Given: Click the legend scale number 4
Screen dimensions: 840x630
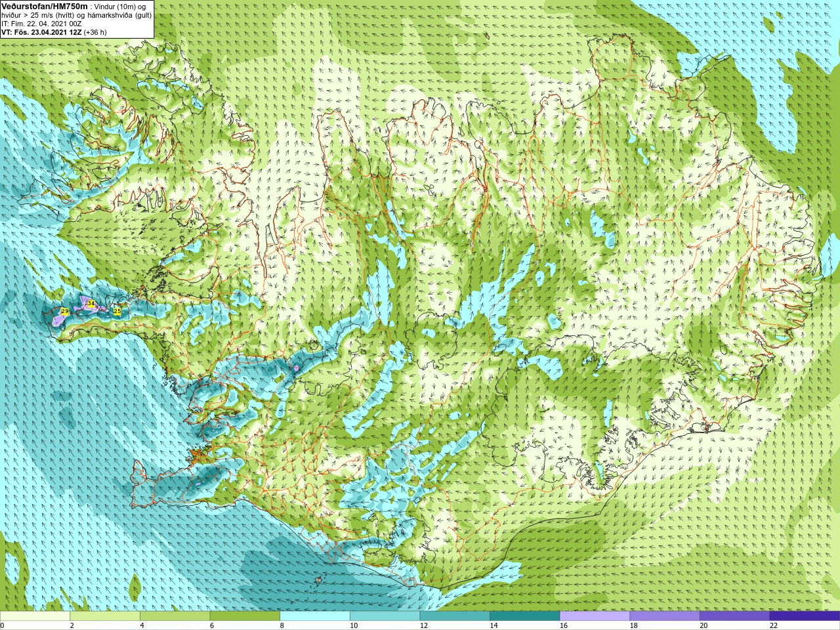Looking at the screenshot, I should (x=142, y=625).
